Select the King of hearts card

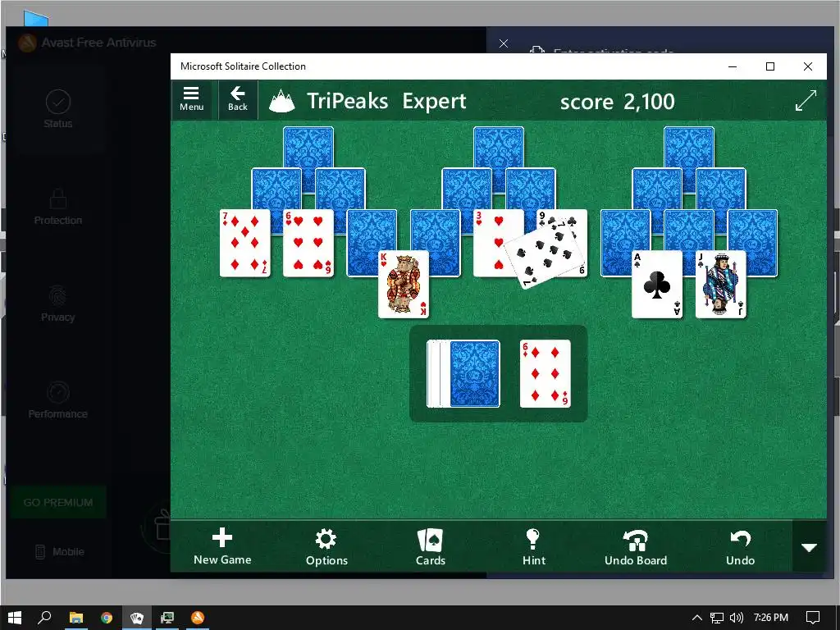click(404, 285)
